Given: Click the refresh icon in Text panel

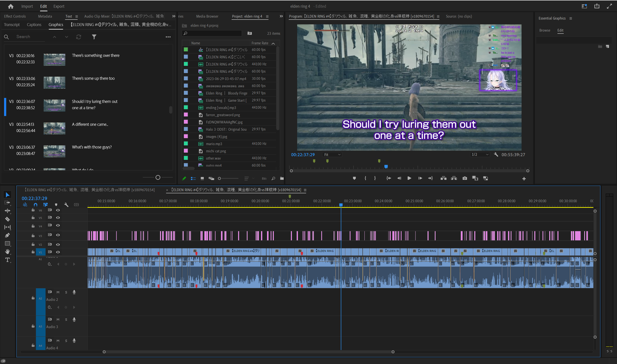Looking at the screenshot, I should [79, 37].
